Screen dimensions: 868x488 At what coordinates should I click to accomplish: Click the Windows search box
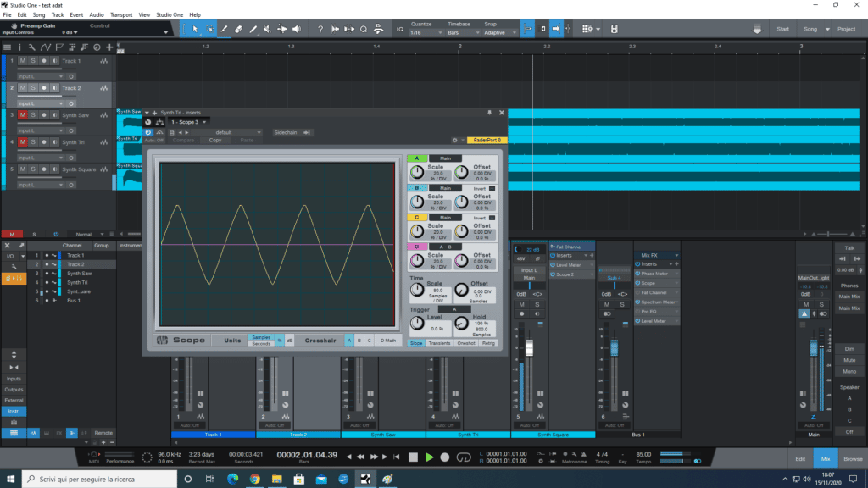coord(100,480)
